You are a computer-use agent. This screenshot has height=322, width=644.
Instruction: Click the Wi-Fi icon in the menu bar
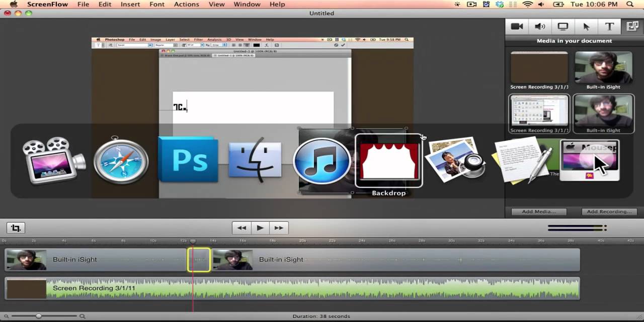527,4
